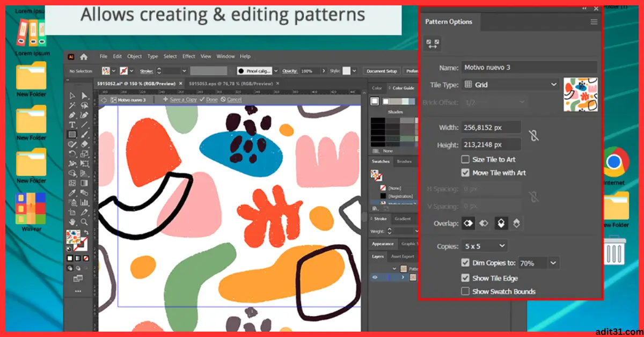The height and width of the screenshot is (337, 644).
Task: Select the Hand tool
Action: pos(72,222)
